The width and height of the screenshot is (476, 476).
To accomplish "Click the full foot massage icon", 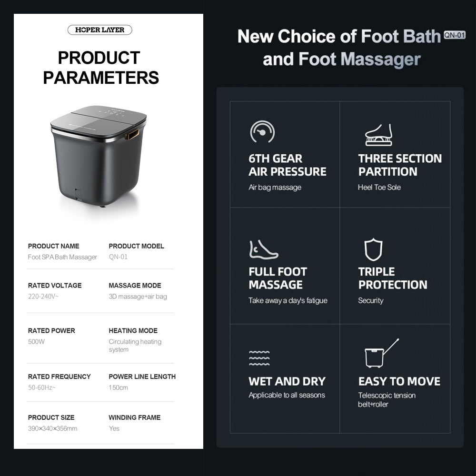I will pos(263,250).
